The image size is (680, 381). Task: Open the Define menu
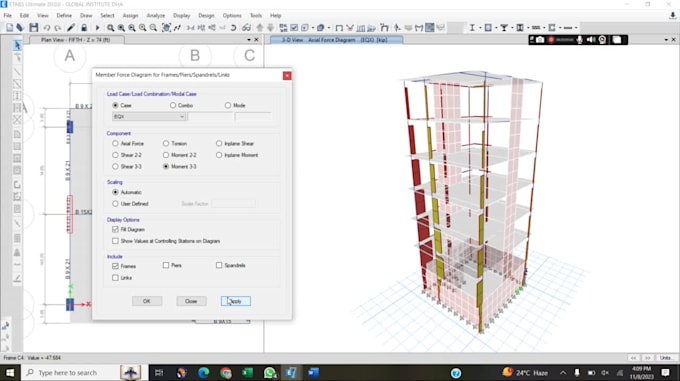pos(64,16)
